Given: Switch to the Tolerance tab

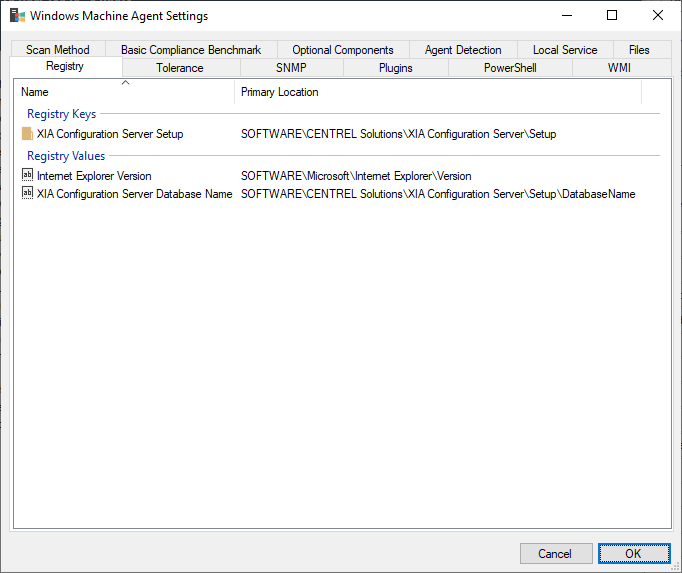Looking at the screenshot, I should pos(180,68).
